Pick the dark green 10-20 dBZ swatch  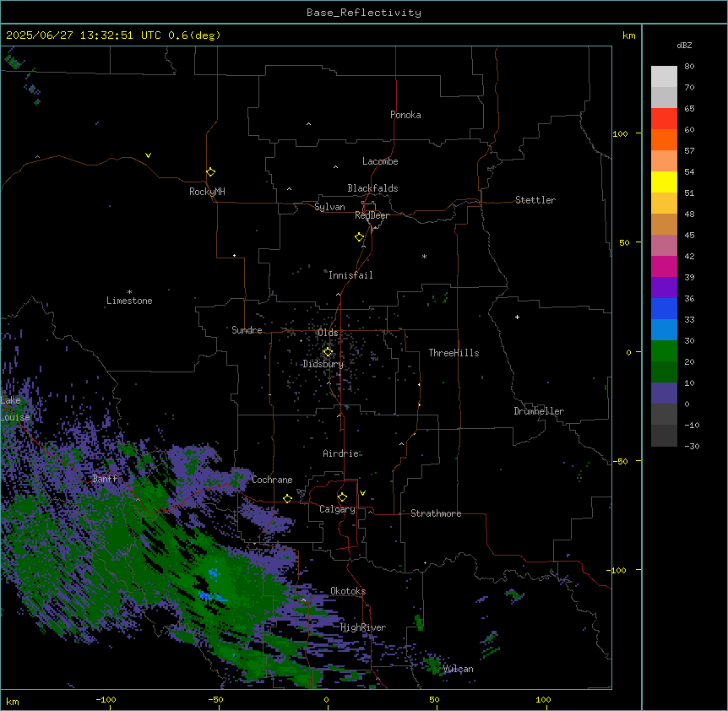[664, 372]
